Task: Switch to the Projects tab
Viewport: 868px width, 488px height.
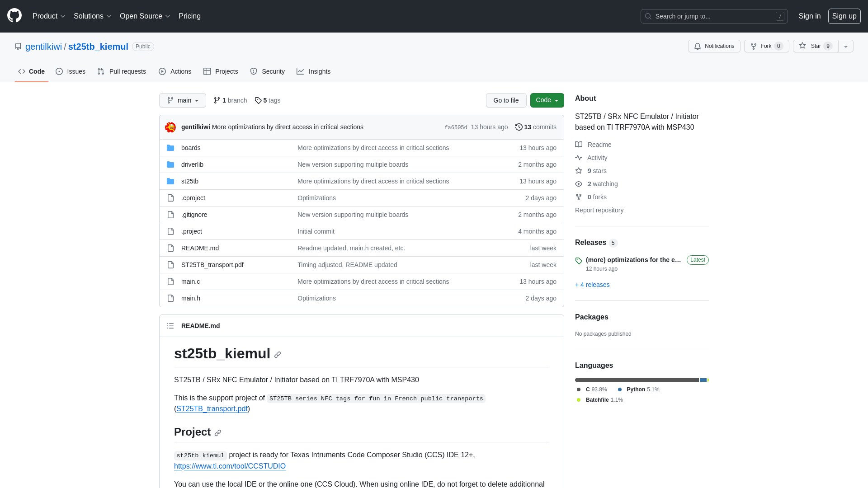Action: [x=221, y=71]
